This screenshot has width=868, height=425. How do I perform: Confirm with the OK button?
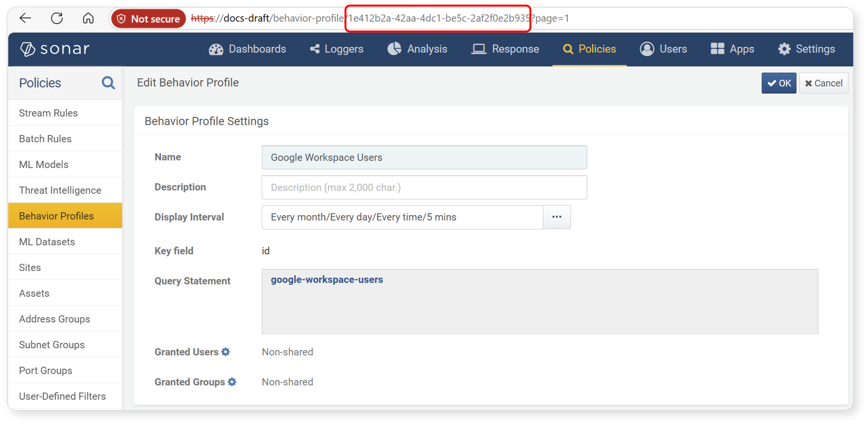click(779, 83)
